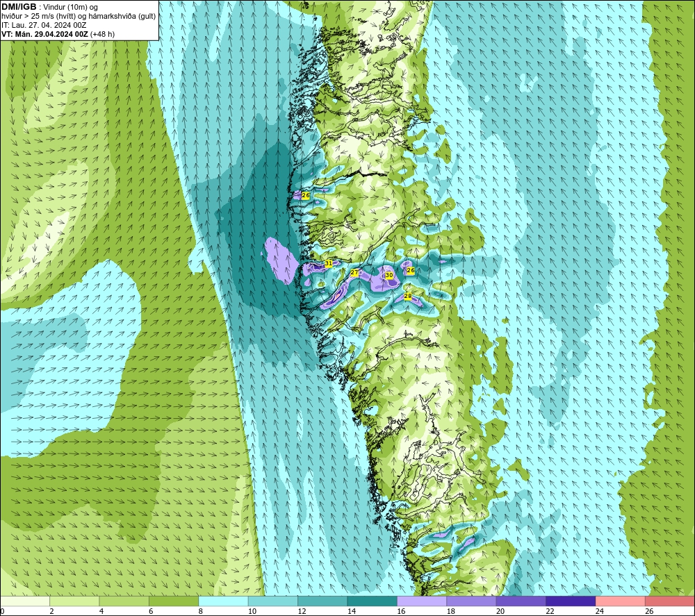Click the 'IT: Lau. 27. 04. 2024 00Z' line
Image resolution: width=695 pixels, height=616 pixels.
tap(44, 25)
